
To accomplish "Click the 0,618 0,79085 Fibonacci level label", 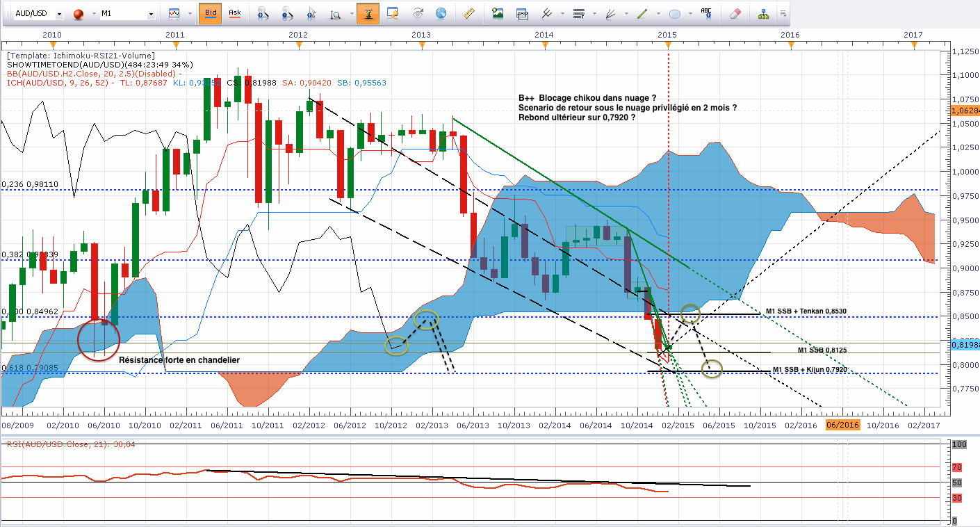I will click(x=30, y=368).
